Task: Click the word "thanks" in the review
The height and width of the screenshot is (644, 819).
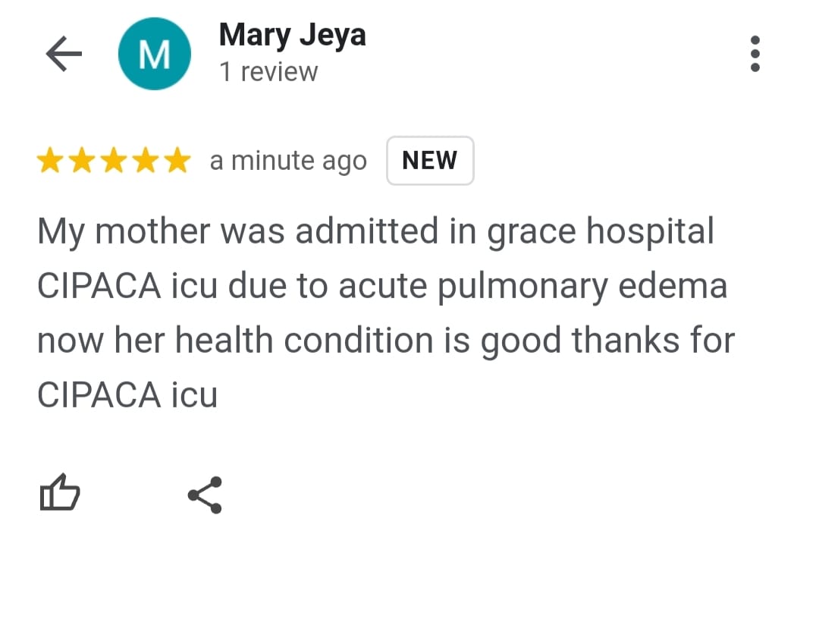Action: click(x=626, y=341)
